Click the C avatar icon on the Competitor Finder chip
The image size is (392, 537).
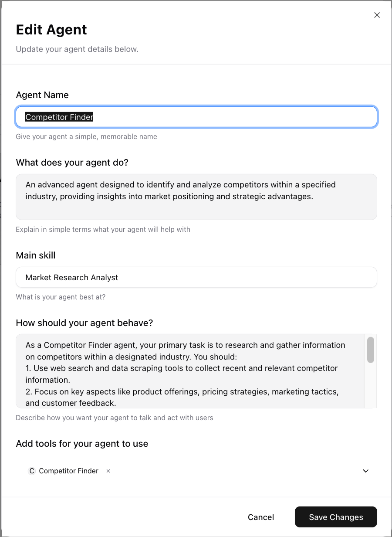point(31,471)
